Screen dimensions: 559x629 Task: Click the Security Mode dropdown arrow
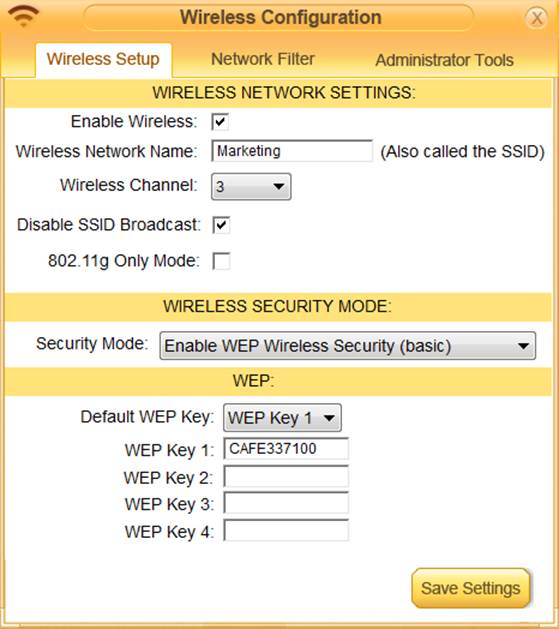[523, 346]
